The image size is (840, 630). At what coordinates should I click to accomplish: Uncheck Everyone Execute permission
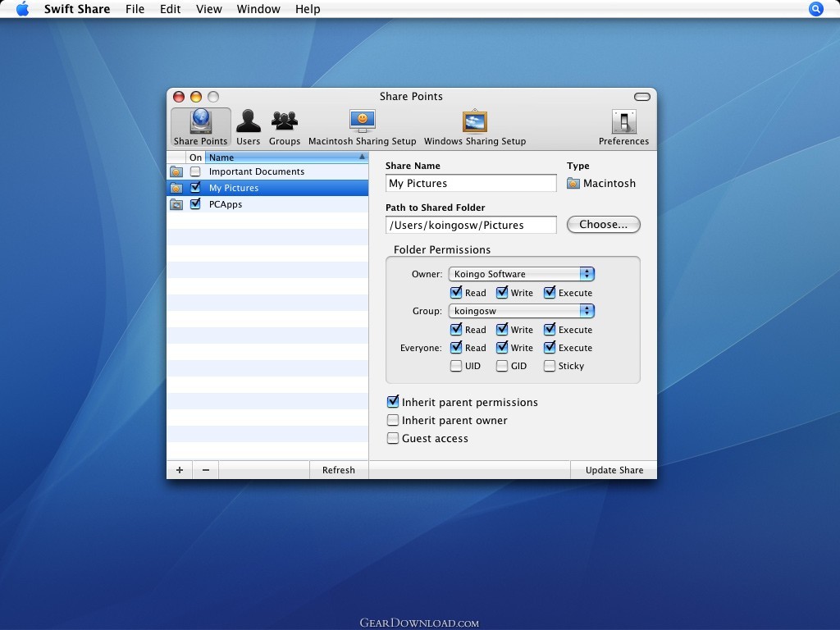point(550,348)
